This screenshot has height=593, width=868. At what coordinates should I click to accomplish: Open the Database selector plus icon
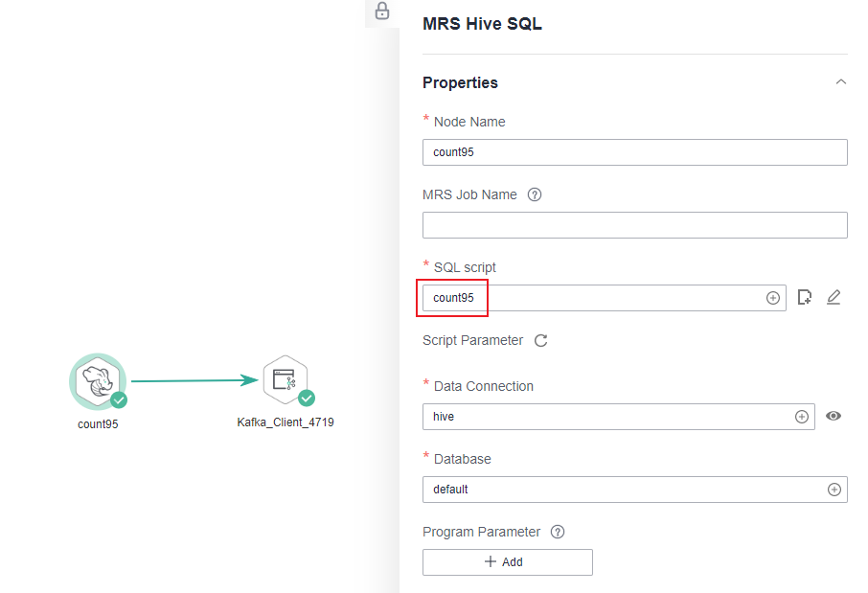[834, 490]
